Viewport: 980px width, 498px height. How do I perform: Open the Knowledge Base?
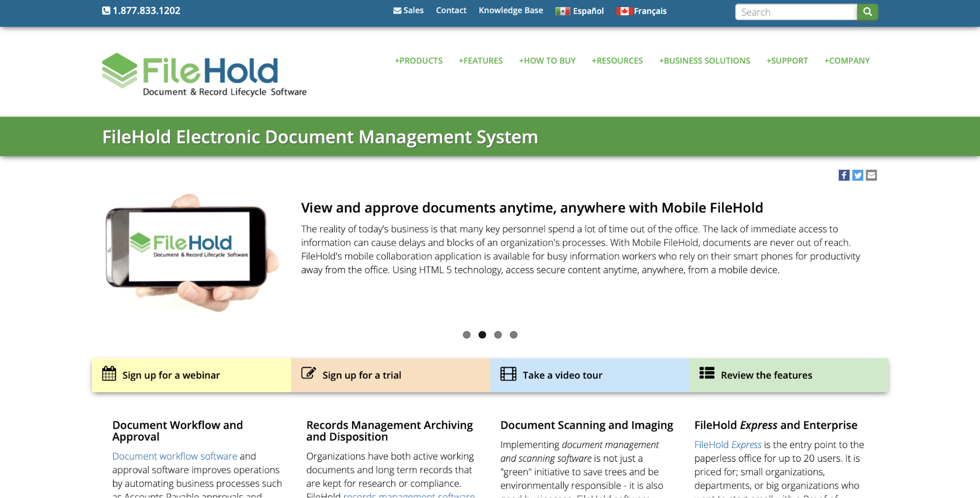pyautogui.click(x=511, y=10)
